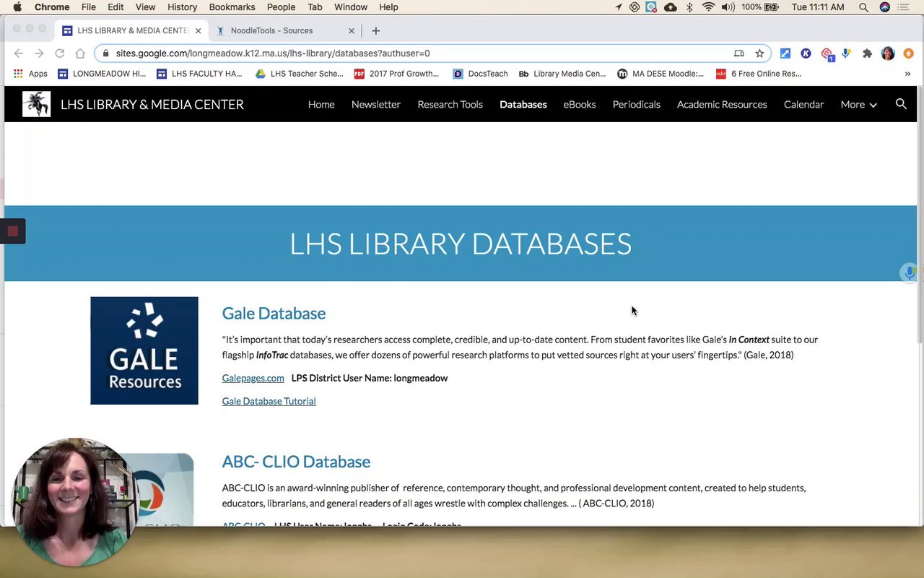This screenshot has height=578, width=924.
Task: Open the site search magnifier
Action: click(901, 104)
